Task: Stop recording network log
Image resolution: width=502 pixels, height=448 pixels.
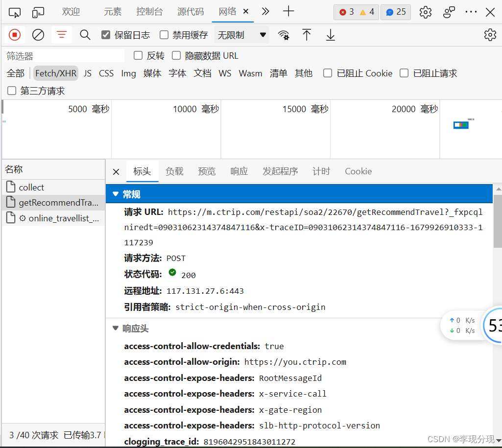Action: 14,35
